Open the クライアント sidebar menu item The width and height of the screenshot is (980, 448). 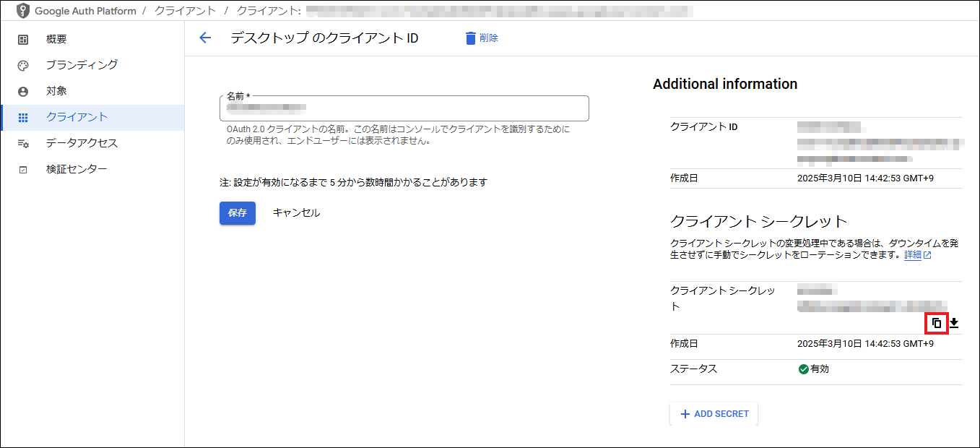[77, 117]
